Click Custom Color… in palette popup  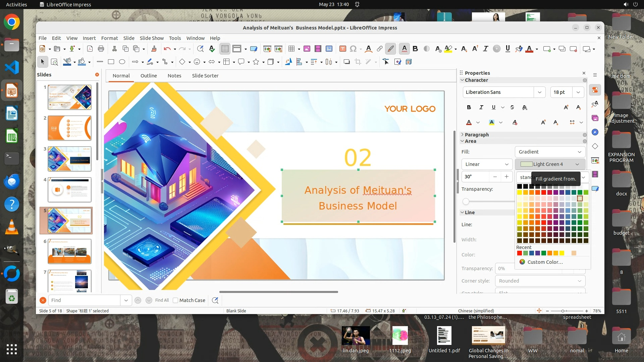click(x=545, y=262)
